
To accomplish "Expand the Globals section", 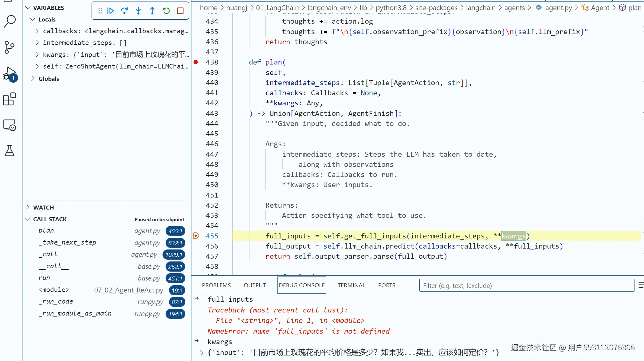I will 33,79.
